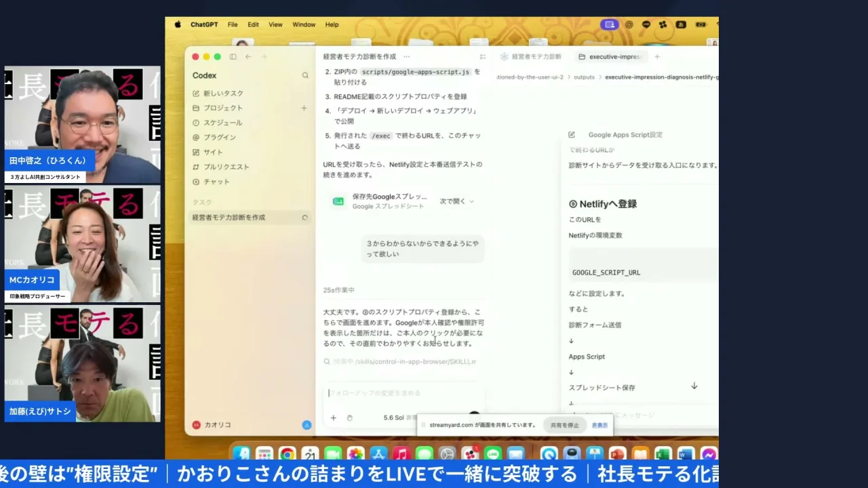The height and width of the screenshot is (488, 868).
Task: Open the View menu
Action: pos(275,24)
